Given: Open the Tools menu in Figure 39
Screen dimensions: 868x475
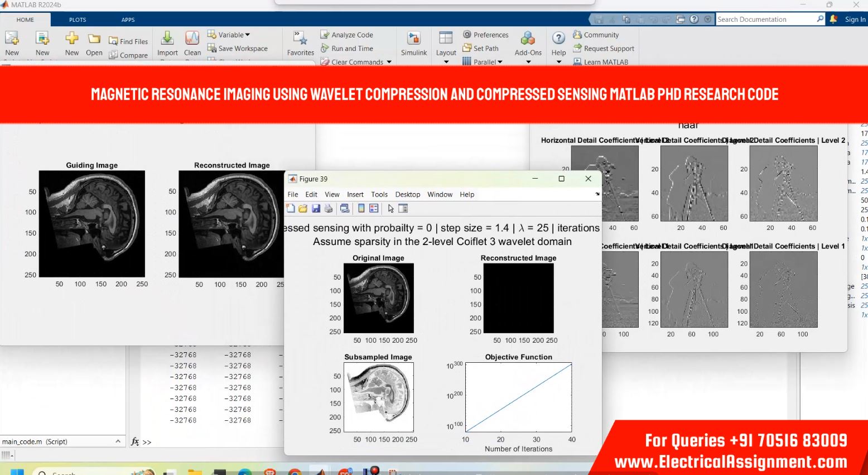Looking at the screenshot, I should pyautogui.click(x=379, y=194).
